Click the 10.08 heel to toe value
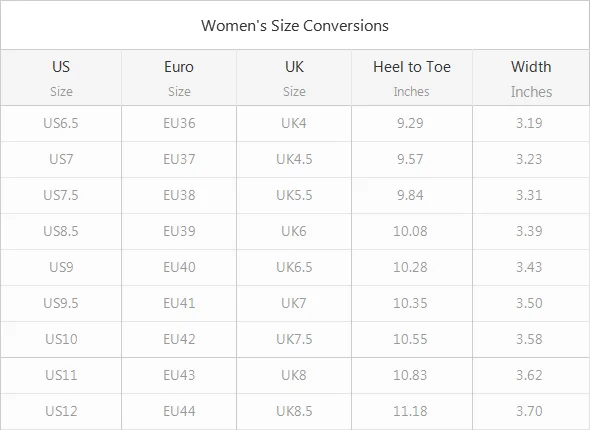The width and height of the screenshot is (590, 430). [410, 231]
